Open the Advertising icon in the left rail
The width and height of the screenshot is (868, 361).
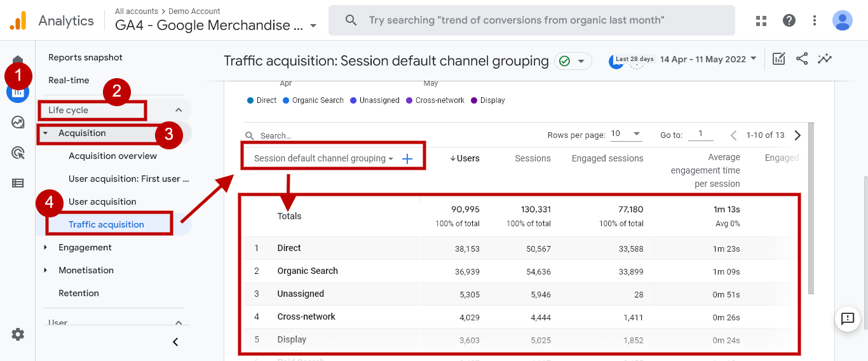point(18,153)
